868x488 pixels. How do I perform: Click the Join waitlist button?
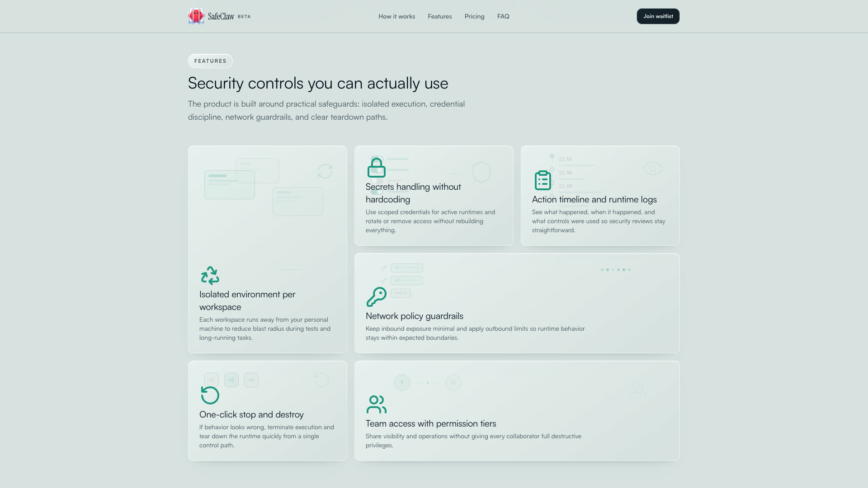658,16
